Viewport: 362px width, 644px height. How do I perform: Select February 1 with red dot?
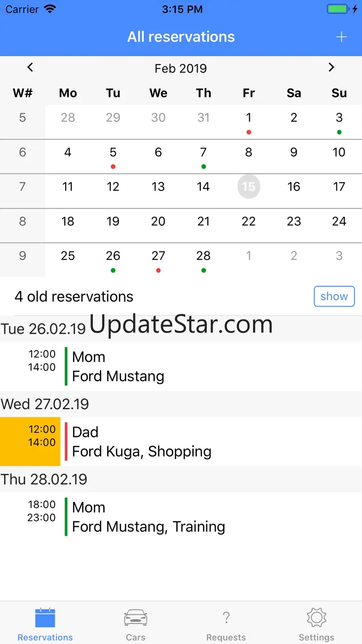(x=249, y=118)
